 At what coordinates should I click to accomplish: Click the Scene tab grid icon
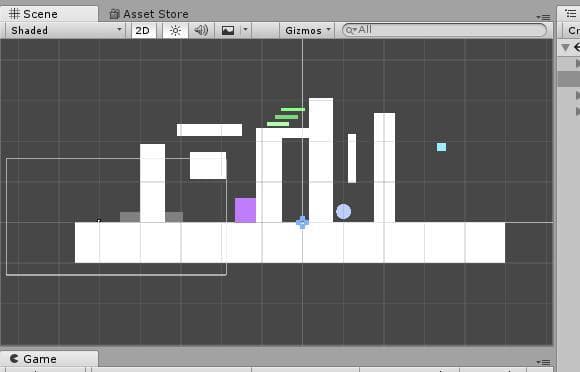[14, 14]
